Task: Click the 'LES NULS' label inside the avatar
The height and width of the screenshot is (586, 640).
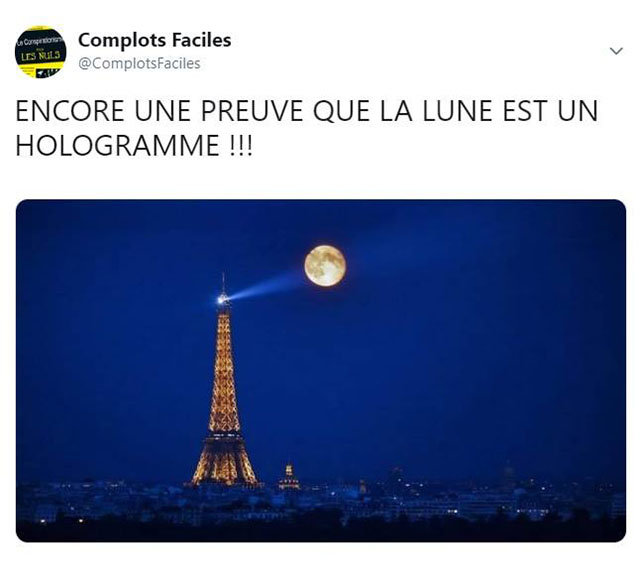Action: [x=40, y=55]
